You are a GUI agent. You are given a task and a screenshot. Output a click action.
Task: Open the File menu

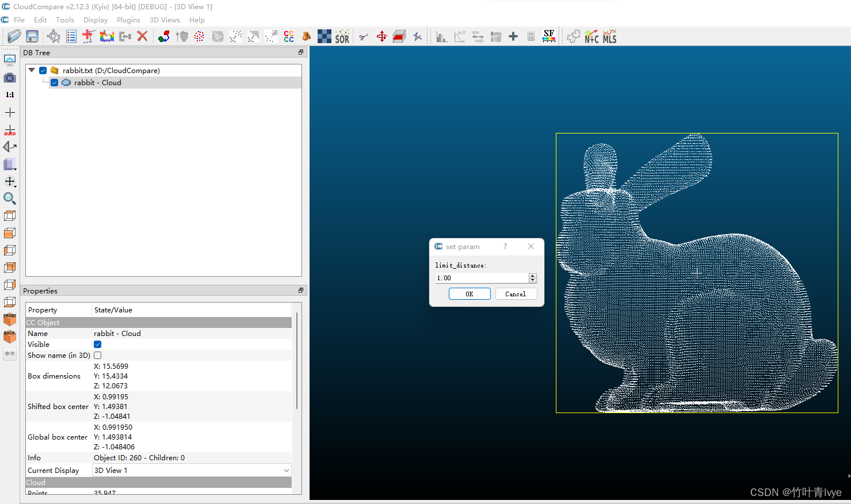pos(19,20)
